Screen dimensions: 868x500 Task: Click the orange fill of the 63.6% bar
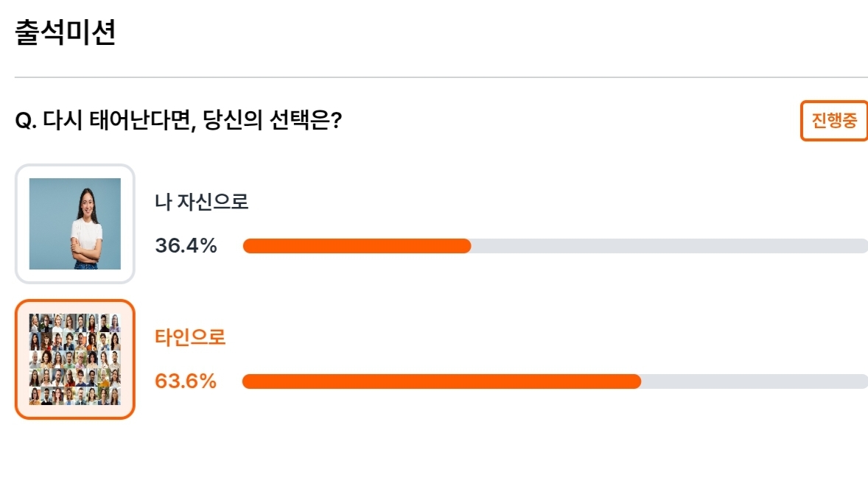click(442, 381)
